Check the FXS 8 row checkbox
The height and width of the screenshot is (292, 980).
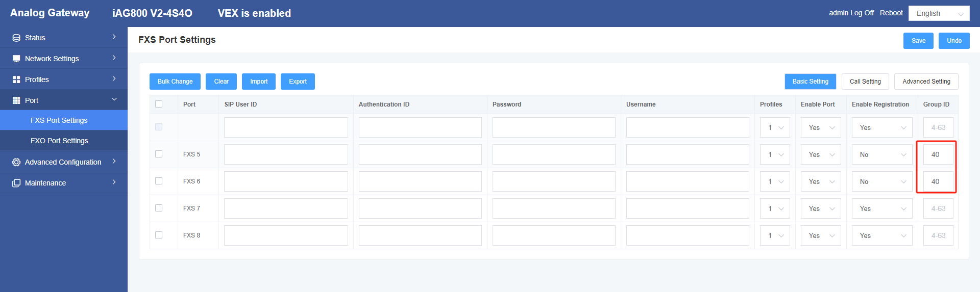pyautogui.click(x=159, y=235)
